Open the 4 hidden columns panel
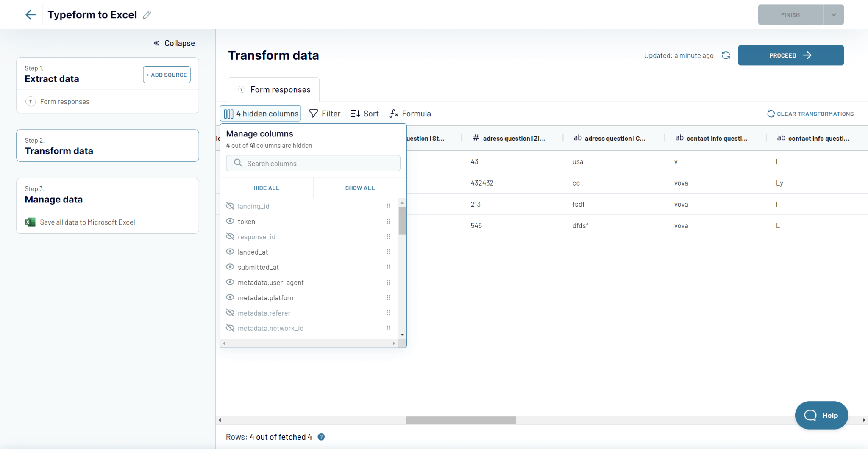This screenshot has height=449, width=868. [260, 114]
